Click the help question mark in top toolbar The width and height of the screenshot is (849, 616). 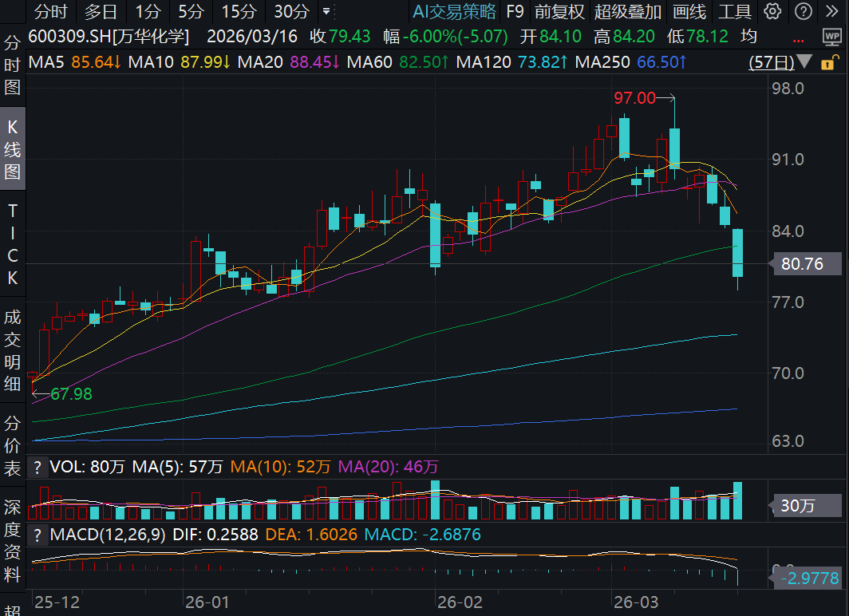804,11
